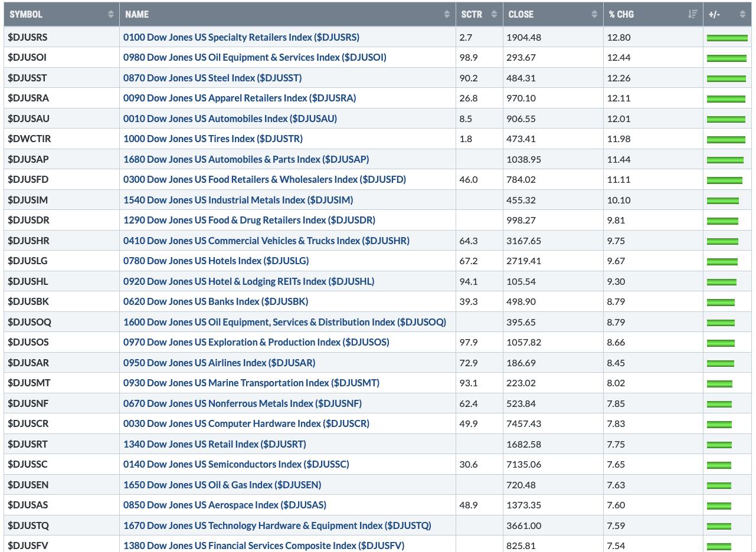This screenshot has height=552, width=756.
Task: Click the CLOSE column sort arrows
Action: (594, 14)
